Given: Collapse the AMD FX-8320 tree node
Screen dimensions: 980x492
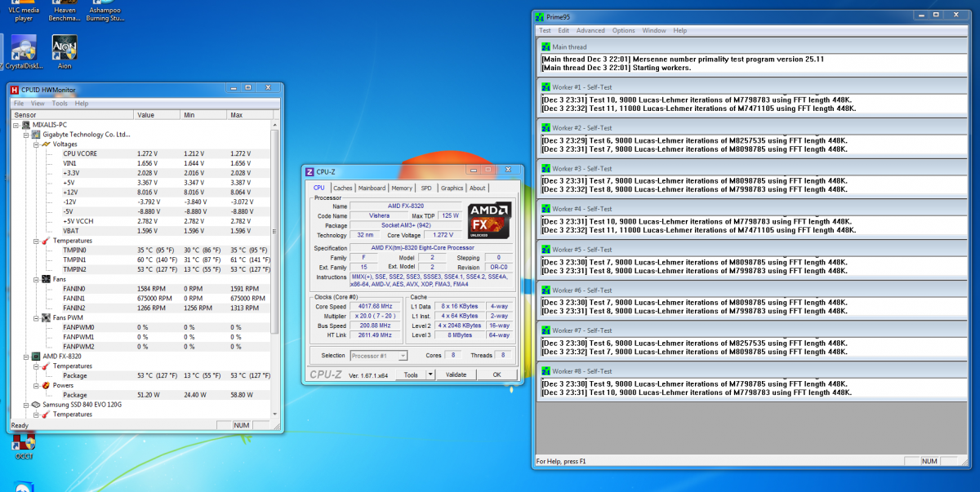Looking at the screenshot, I should point(26,357).
